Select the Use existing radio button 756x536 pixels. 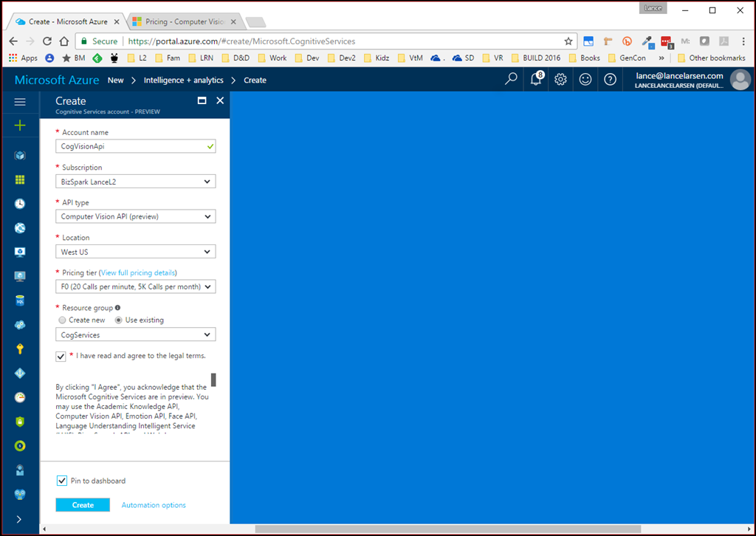tap(118, 320)
